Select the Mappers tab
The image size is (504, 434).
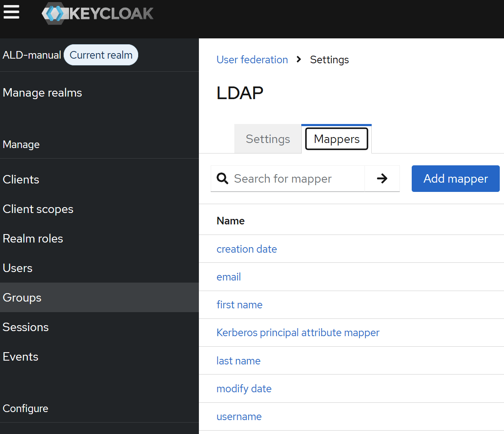point(337,139)
